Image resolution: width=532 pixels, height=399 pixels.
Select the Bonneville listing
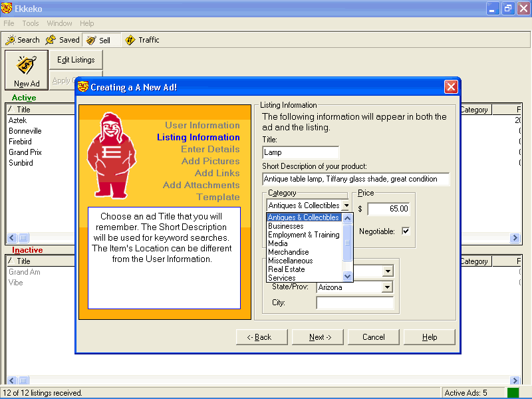coord(25,131)
